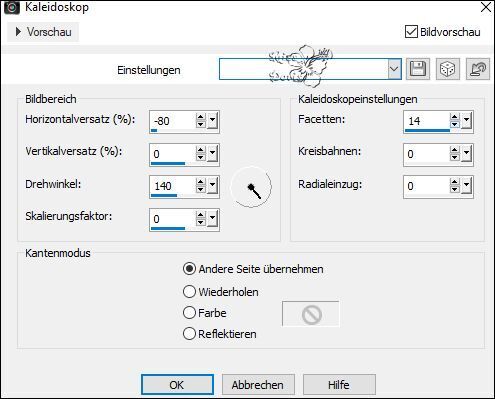This screenshot has width=495, height=399.
Task: Increase Facetten value with up arrow
Action: pyautogui.click(x=455, y=117)
